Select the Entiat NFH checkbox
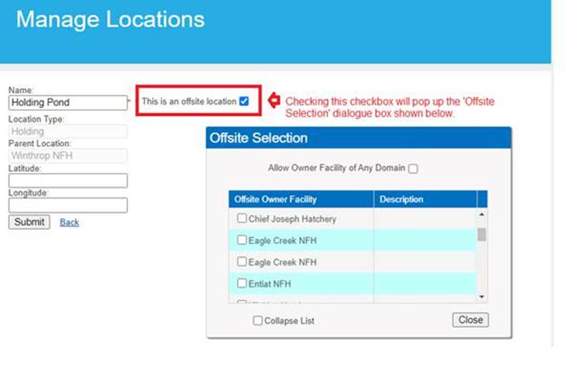Image resolution: width=588 pixels, height=379 pixels. (x=242, y=284)
